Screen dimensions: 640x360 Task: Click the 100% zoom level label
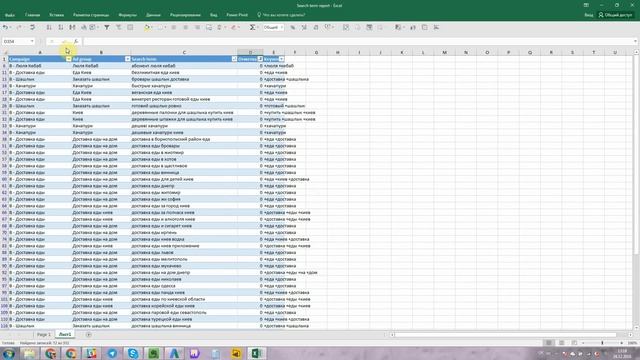632,343
